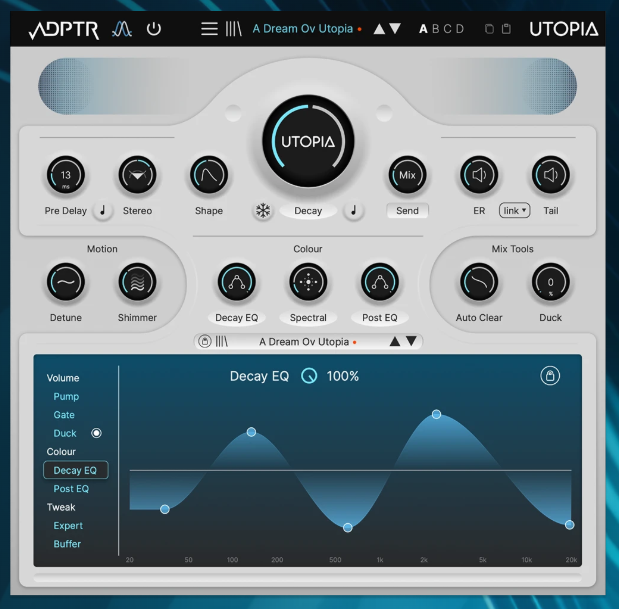Paste state with clipboard icon

coord(506,29)
